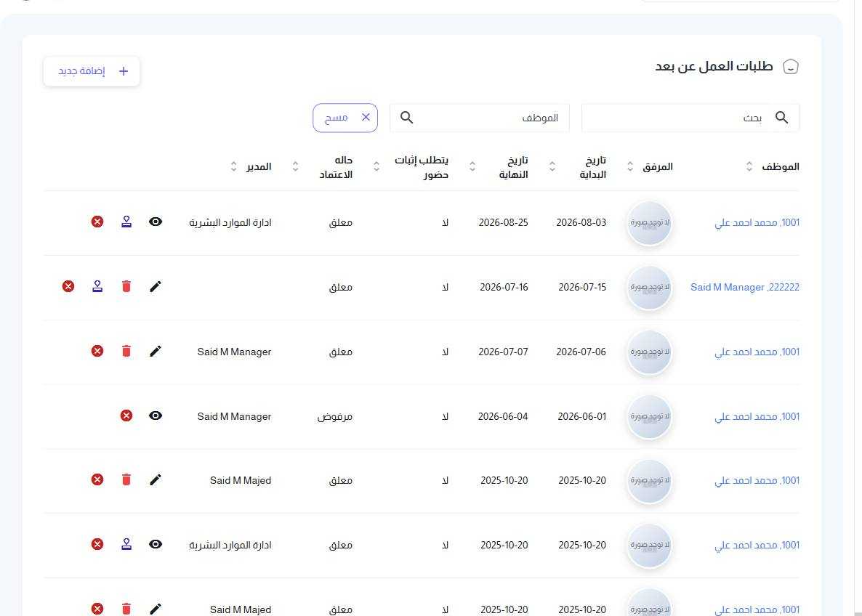View the 2025-10-20 HR management request
Screen dimensions: 862x616
[x=156, y=544]
